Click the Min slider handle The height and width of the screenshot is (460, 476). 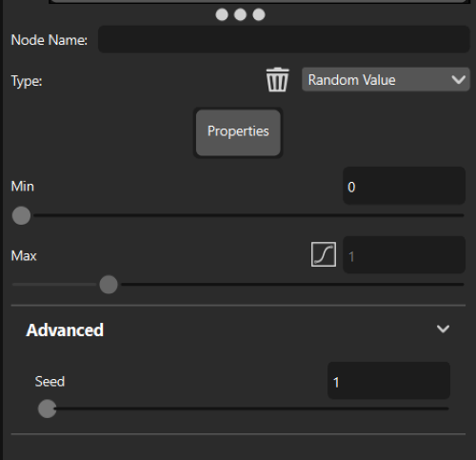(21, 215)
